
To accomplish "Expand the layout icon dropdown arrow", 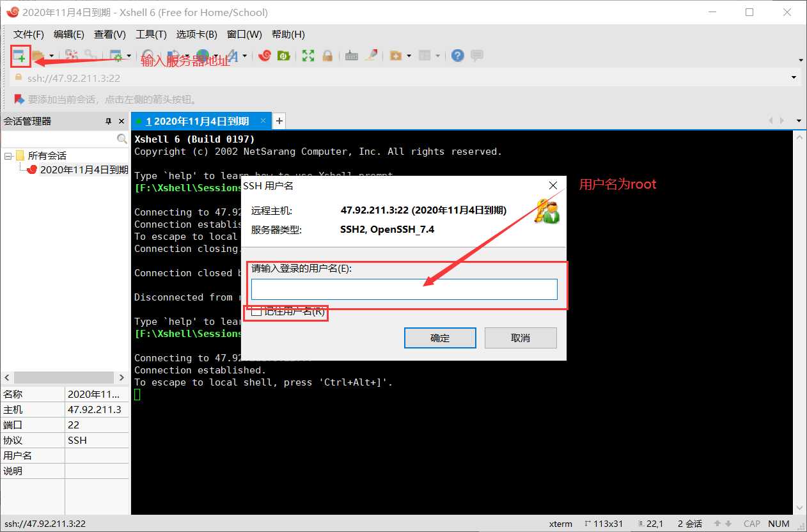I will pos(438,56).
